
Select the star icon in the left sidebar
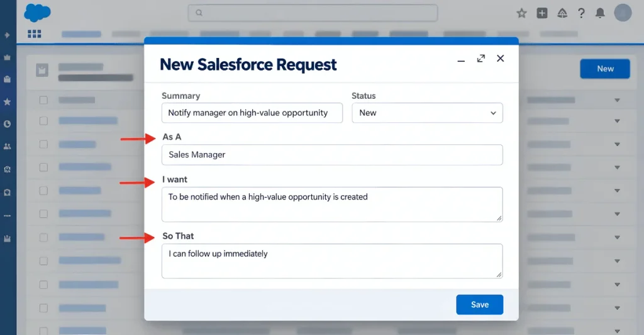pos(7,101)
